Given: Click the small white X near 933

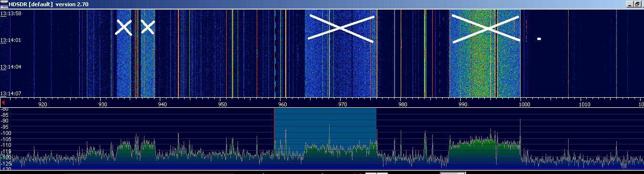Looking at the screenshot, I should (124, 27).
